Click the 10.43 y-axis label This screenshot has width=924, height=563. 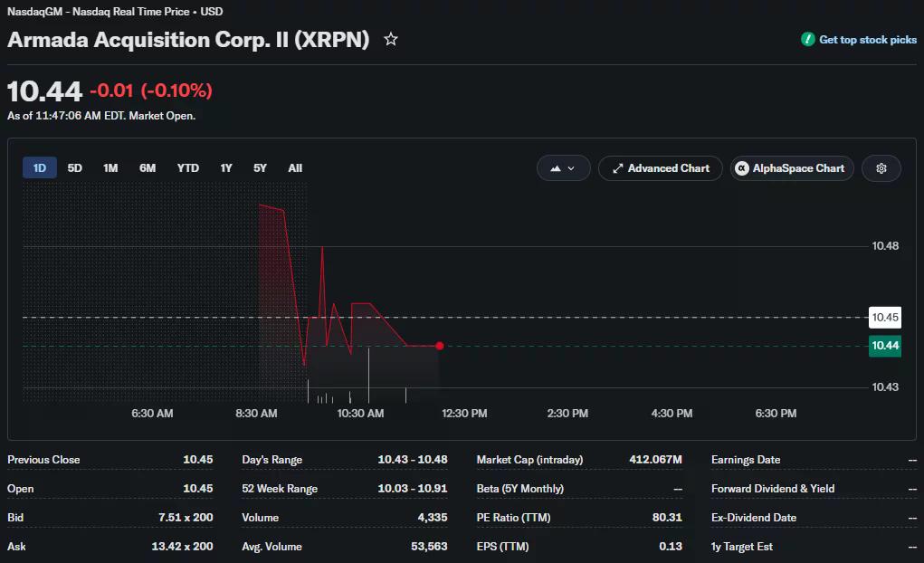tap(885, 387)
